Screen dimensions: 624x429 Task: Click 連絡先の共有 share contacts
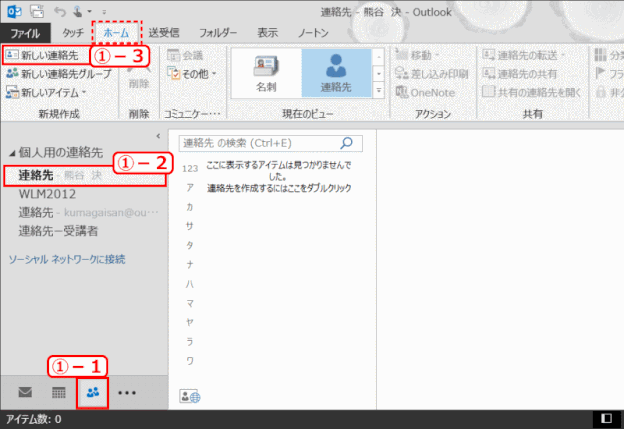519,74
